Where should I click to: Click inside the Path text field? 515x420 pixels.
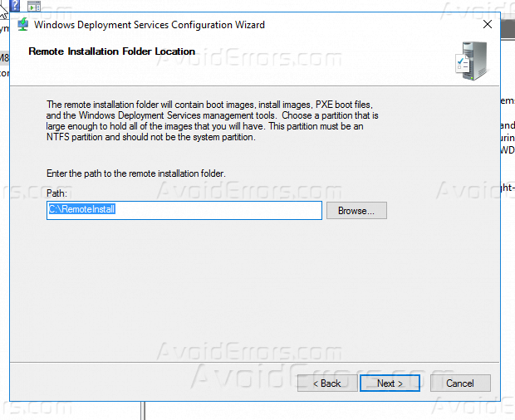(x=184, y=210)
